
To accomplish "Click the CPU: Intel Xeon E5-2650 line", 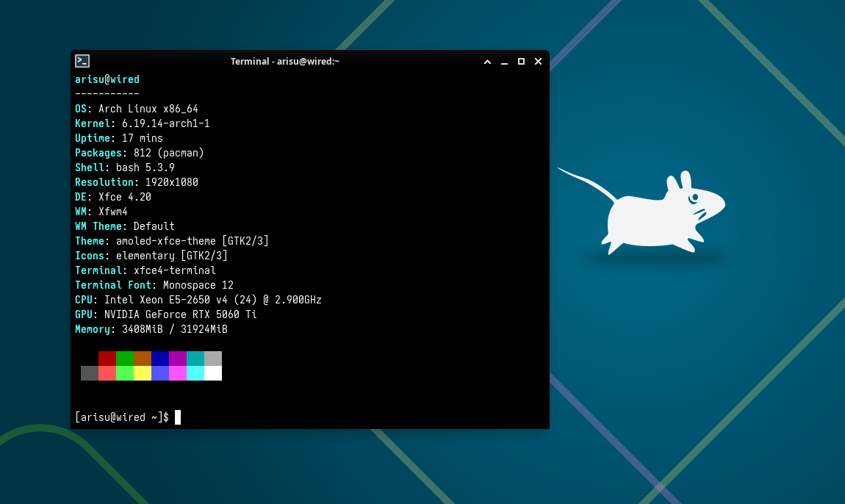I will click(198, 300).
